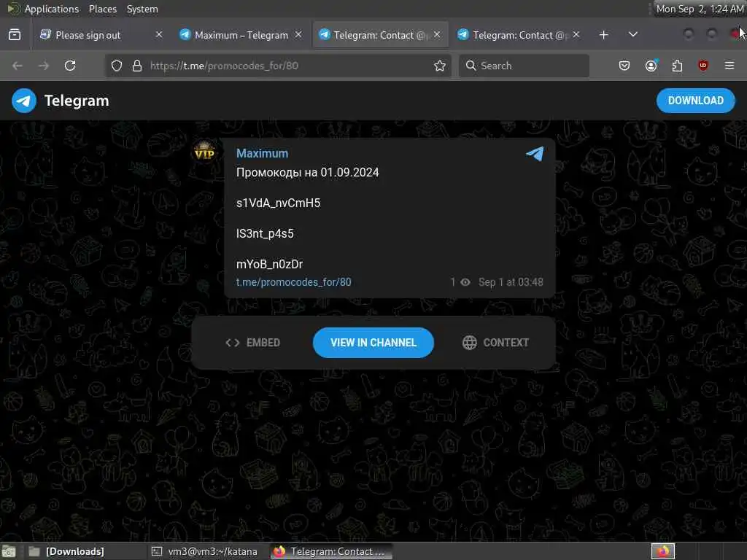The height and width of the screenshot is (560, 747).
Task: Click the promo code s1VdA_nvCmH5
Action: (x=278, y=203)
